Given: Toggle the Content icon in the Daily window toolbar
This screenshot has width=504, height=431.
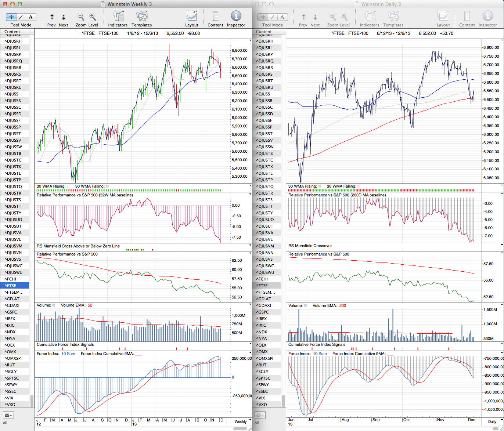Looking at the screenshot, I should [x=467, y=17].
